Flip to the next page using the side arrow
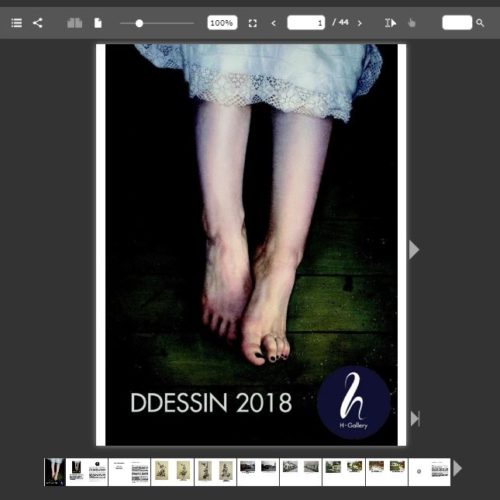Viewport: 500px width, 500px height. pos(413,249)
